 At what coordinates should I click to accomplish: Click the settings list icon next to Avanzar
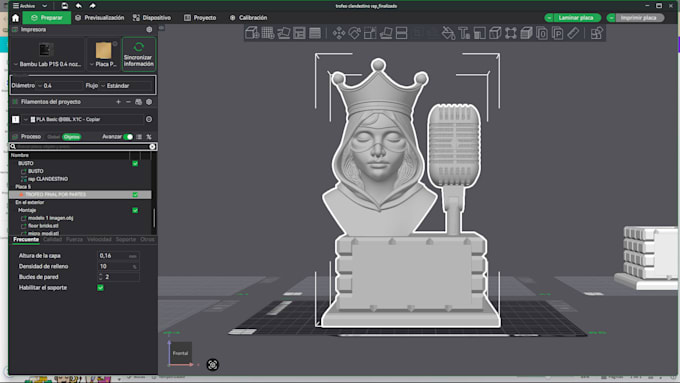click(x=139, y=137)
